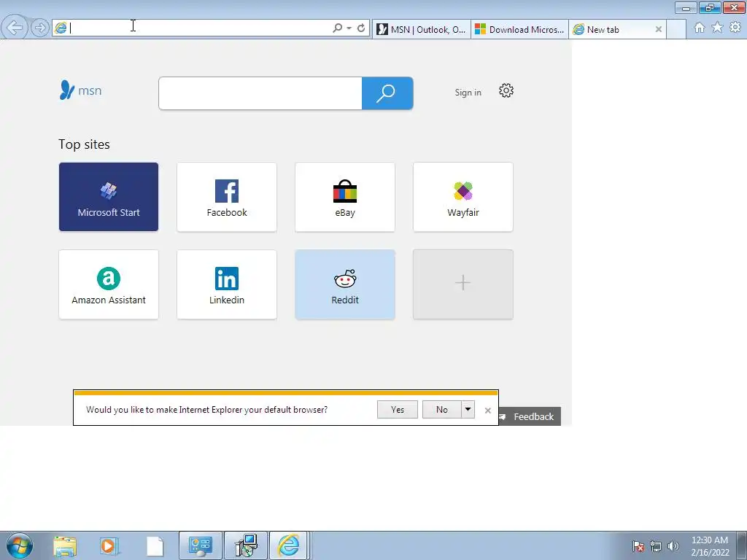Open Windows Explorer from the taskbar
Screen dimensions: 747x560
65,546
